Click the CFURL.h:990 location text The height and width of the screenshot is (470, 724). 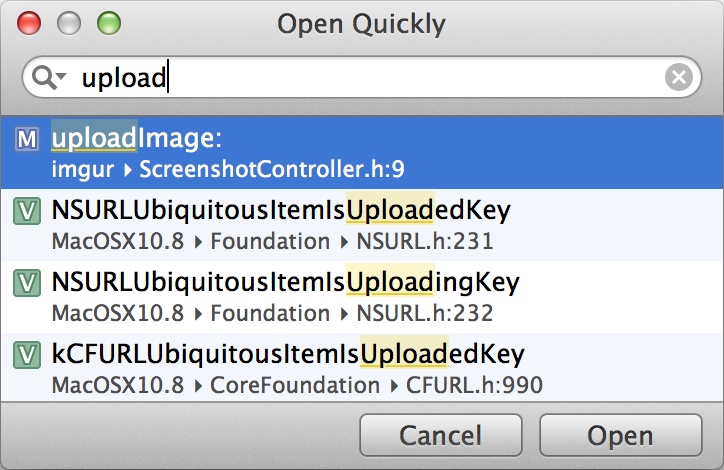point(474,386)
